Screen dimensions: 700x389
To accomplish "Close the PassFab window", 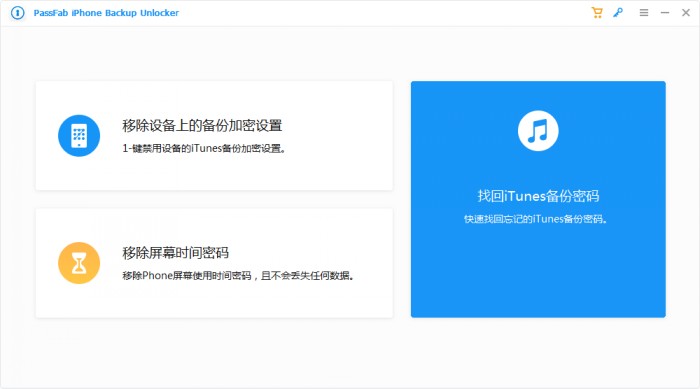I will [x=686, y=13].
